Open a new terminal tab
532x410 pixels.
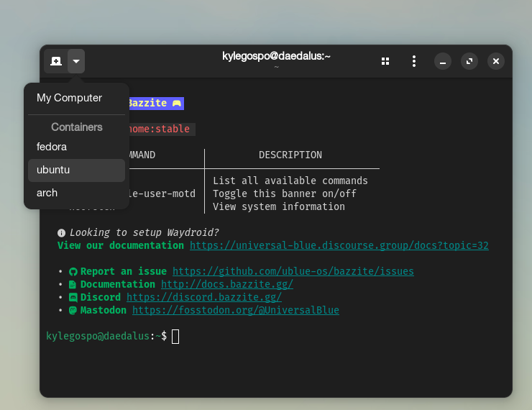coord(56,61)
